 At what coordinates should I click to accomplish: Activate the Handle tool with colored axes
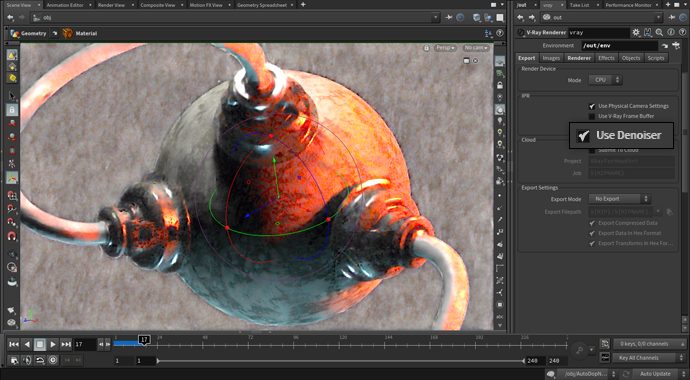point(12,178)
